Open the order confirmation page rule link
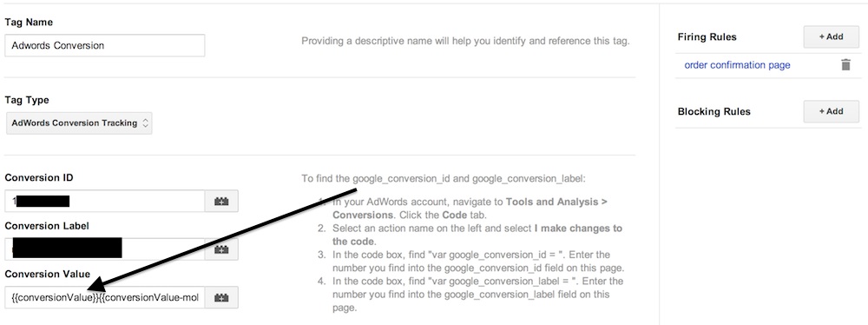The image size is (868, 325). (x=737, y=65)
